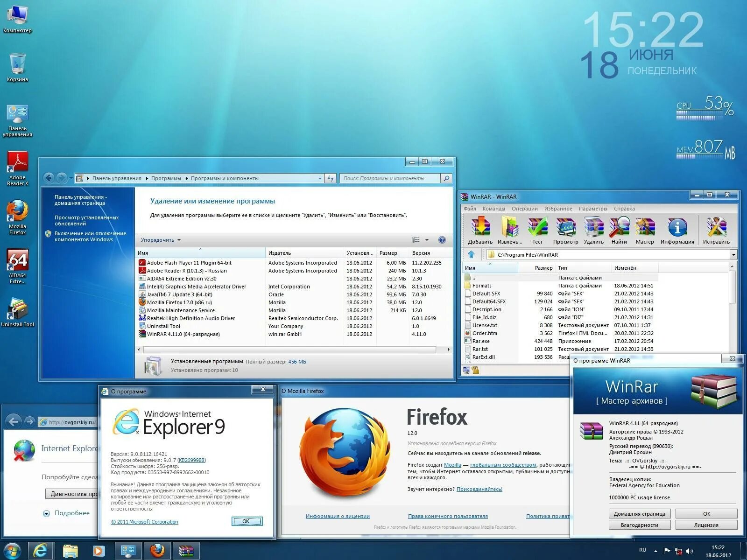Expand the Control Panel address bar dropdown
The image size is (747, 560).
point(320,178)
